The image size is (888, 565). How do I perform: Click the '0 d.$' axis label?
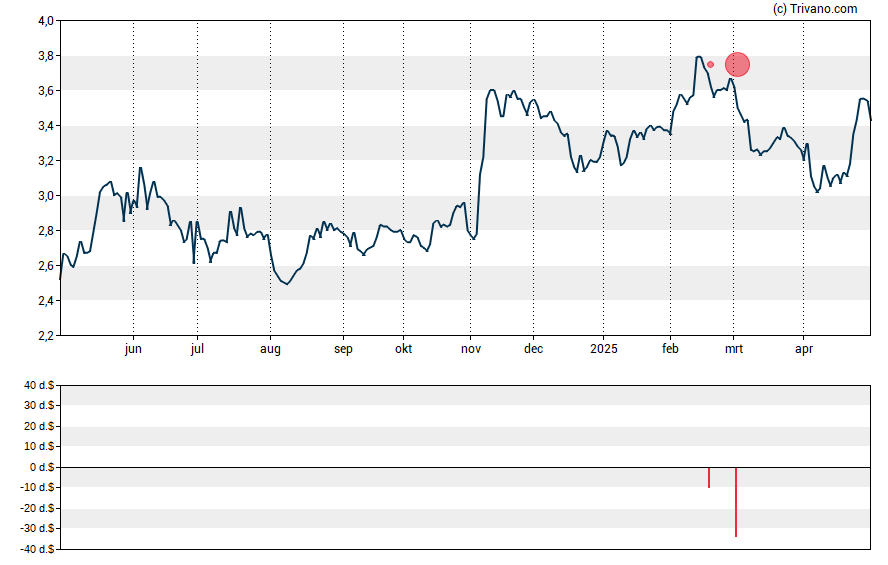(x=42, y=467)
